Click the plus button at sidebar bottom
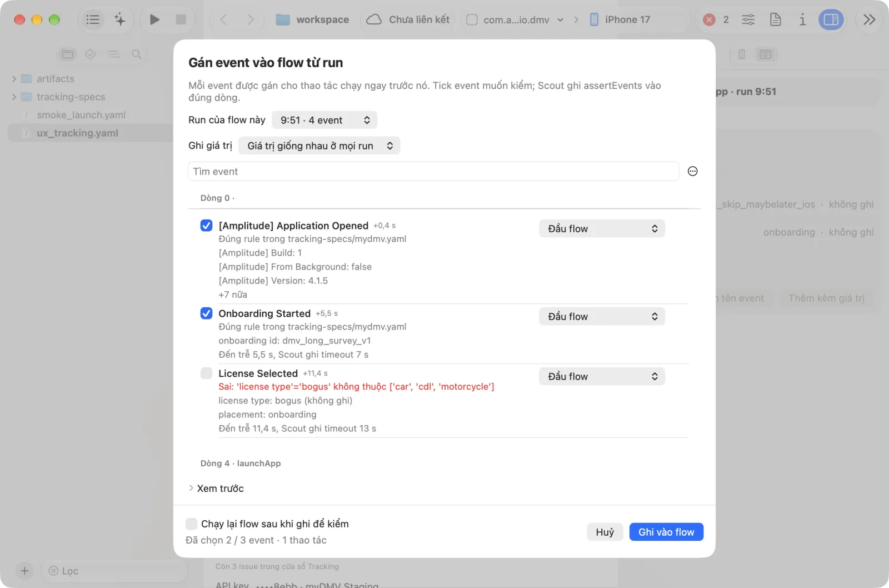The height and width of the screenshot is (588, 889). pyautogui.click(x=24, y=571)
